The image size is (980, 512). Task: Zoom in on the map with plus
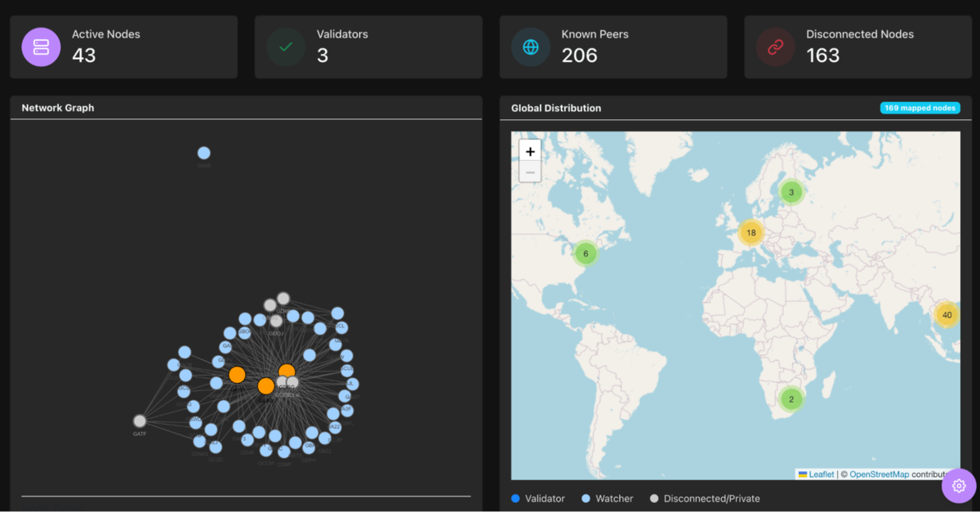click(530, 151)
